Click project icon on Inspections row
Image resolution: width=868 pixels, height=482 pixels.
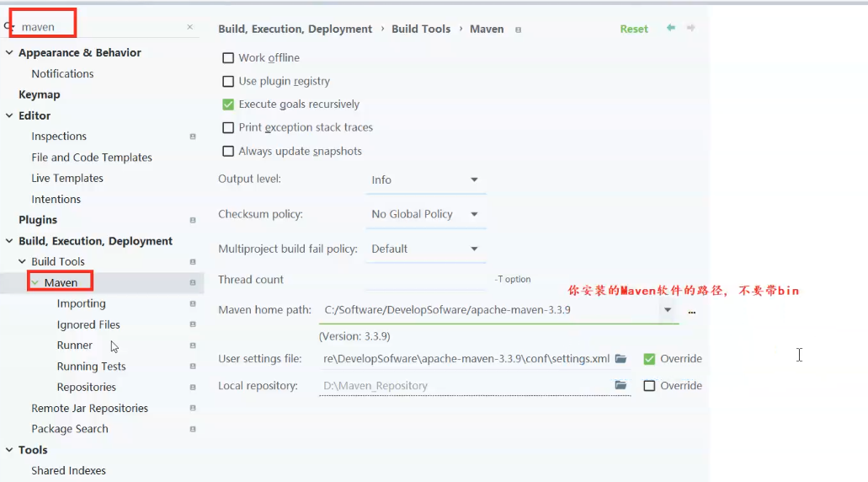(x=193, y=137)
